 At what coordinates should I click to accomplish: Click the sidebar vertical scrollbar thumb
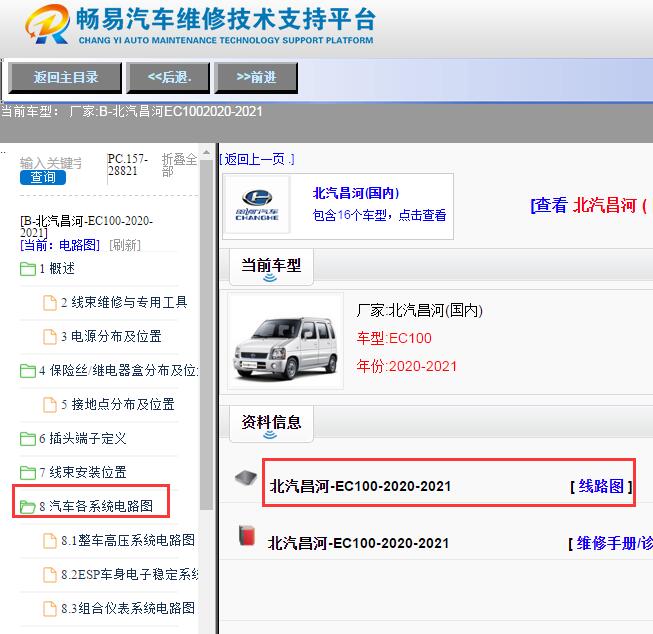click(206, 334)
